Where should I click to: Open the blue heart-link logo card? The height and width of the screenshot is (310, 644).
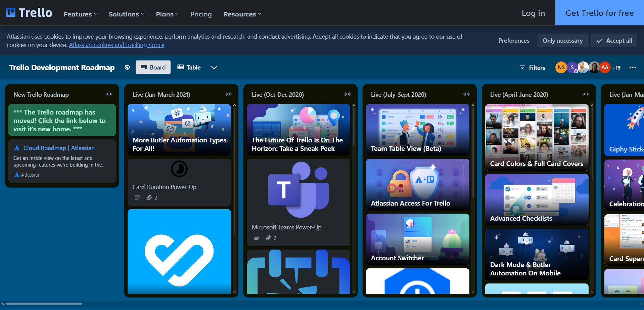(x=179, y=252)
